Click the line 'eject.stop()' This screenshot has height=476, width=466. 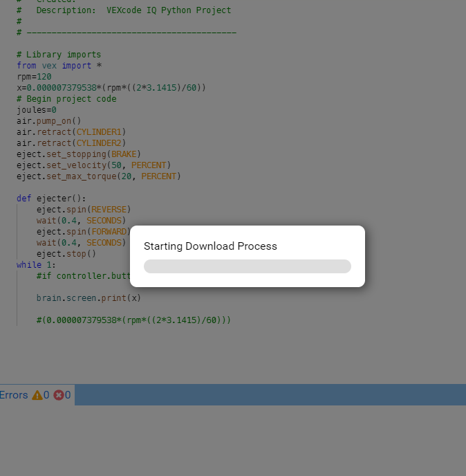coord(66,254)
